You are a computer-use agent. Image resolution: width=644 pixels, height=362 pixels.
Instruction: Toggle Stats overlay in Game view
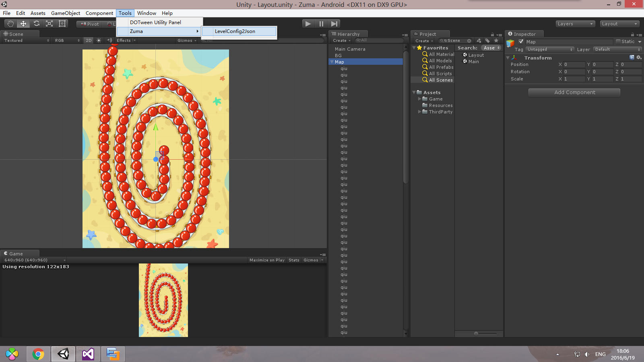[x=294, y=260]
